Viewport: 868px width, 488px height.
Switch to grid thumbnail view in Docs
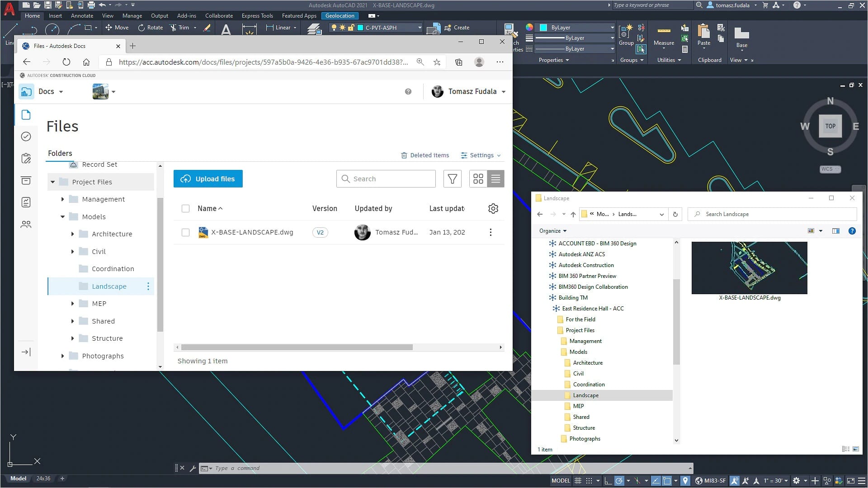tap(478, 179)
